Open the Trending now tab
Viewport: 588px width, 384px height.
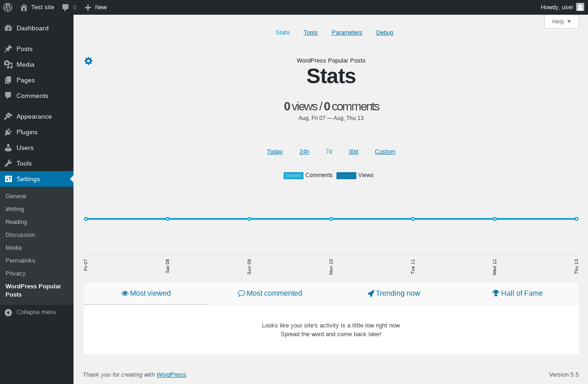[394, 293]
